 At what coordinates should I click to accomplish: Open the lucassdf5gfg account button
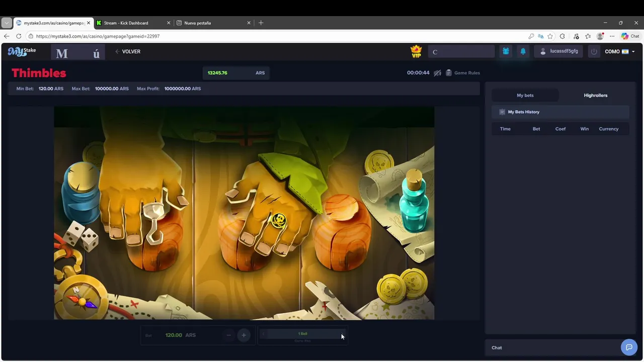[559, 51]
